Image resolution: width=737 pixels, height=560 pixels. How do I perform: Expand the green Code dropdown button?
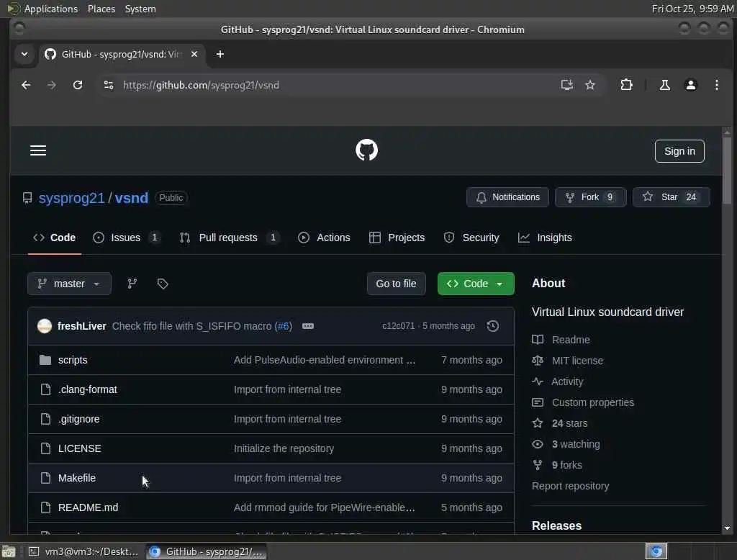click(x=476, y=284)
